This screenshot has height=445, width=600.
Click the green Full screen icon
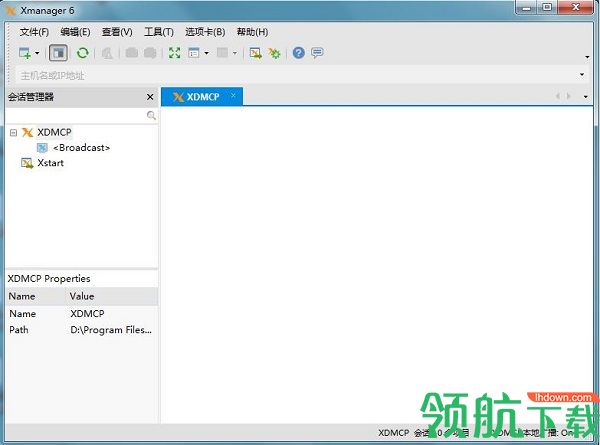(x=174, y=53)
